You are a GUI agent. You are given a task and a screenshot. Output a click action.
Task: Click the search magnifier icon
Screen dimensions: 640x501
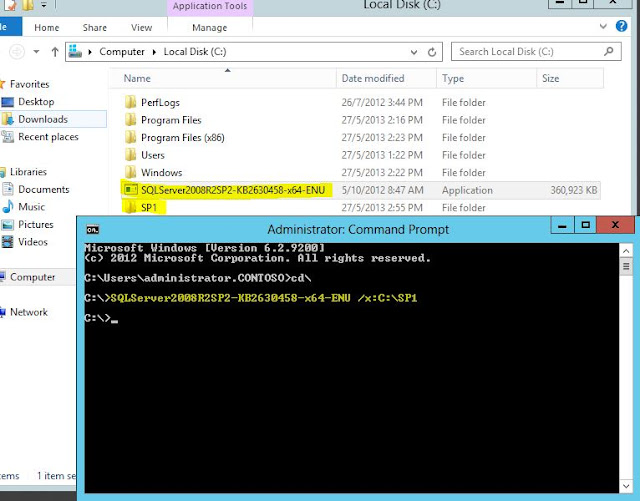[609, 51]
